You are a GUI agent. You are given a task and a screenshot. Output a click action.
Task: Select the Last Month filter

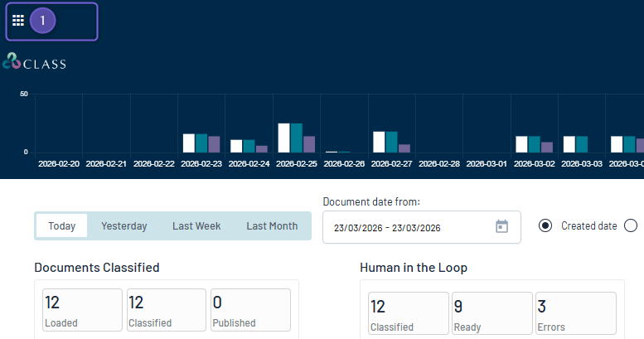[272, 225]
